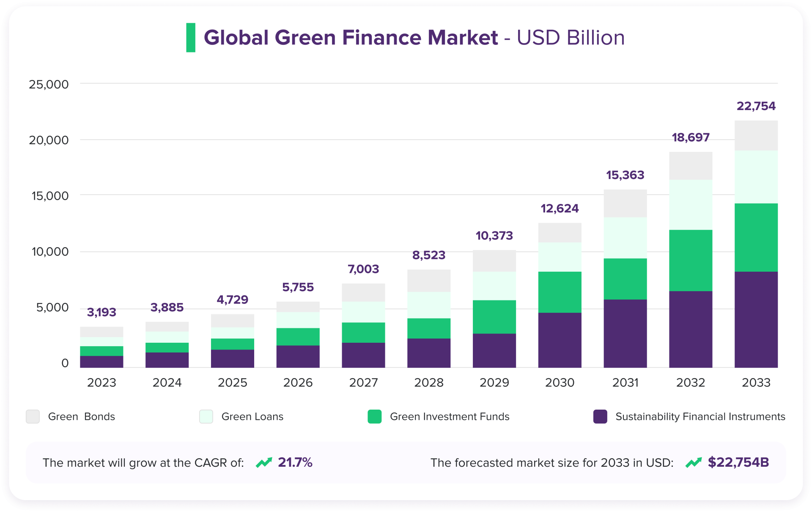Click the Green Bonds legend swatch
Image resolution: width=812 pixels, height=512 pixels.
pyautogui.click(x=32, y=416)
